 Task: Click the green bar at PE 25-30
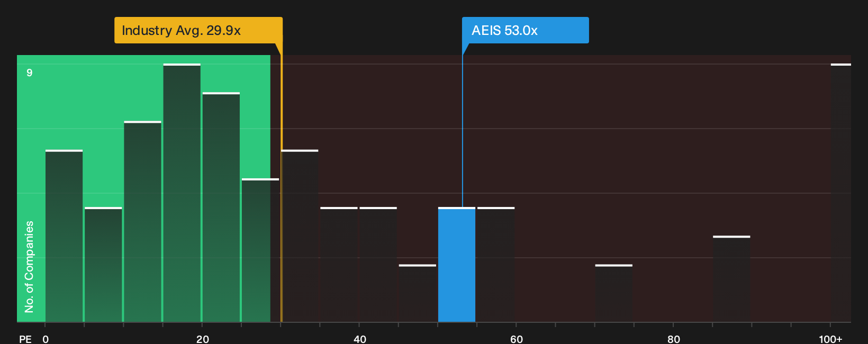pos(260,250)
